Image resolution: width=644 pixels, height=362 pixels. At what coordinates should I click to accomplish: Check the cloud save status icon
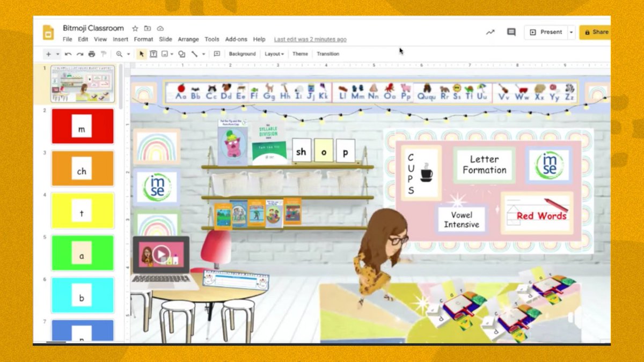(x=160, y=28)
